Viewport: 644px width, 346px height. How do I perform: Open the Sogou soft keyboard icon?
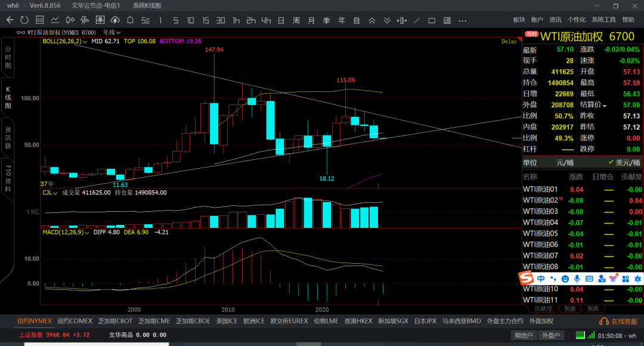coord(589,279)
